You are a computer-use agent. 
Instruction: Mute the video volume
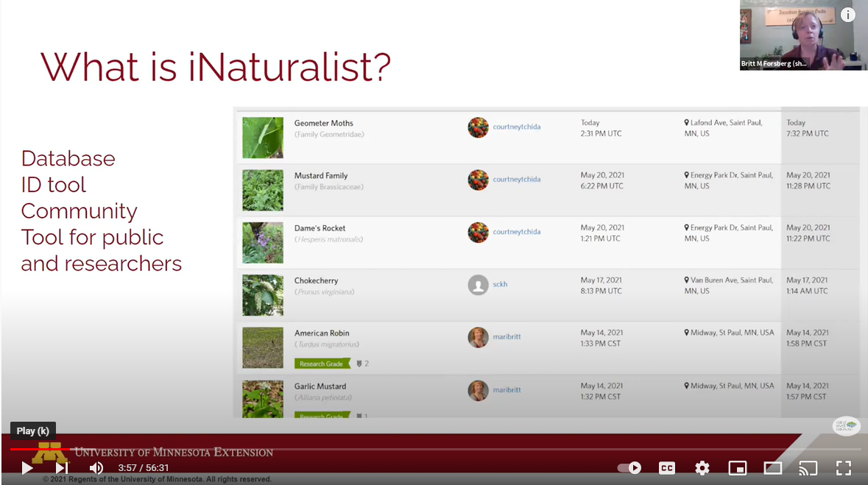tap(96, 468)
